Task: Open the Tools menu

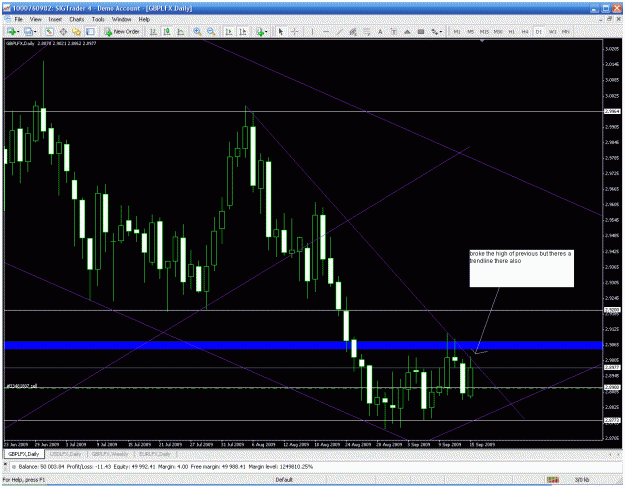Action: click(x=98, y=19)
